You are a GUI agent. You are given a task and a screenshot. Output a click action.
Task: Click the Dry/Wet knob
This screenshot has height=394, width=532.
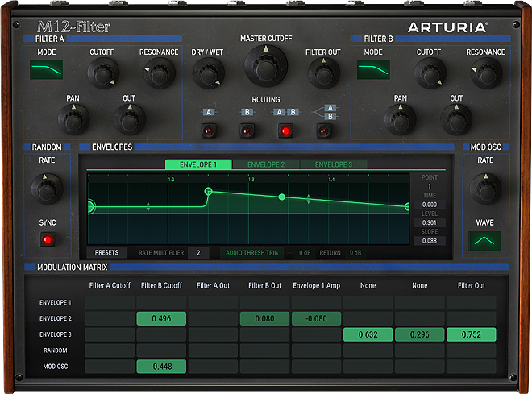(207, 75)
